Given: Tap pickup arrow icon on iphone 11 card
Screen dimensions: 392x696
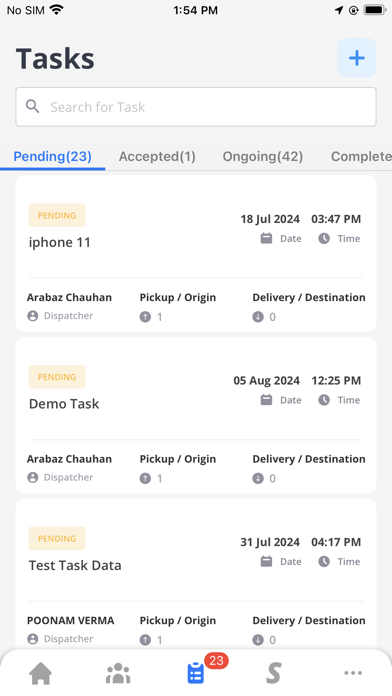Looking at the screenshot, I should pos(145,316).
